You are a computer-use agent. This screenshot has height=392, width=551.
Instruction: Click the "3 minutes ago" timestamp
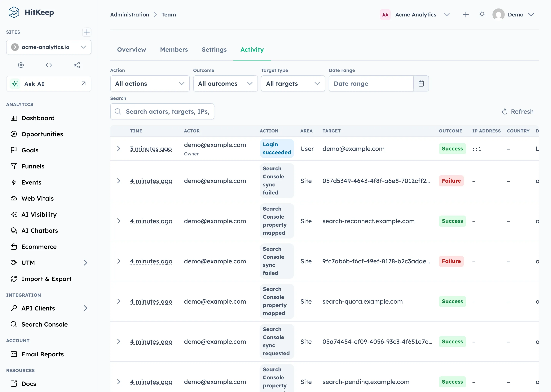[x=151, y=149]
